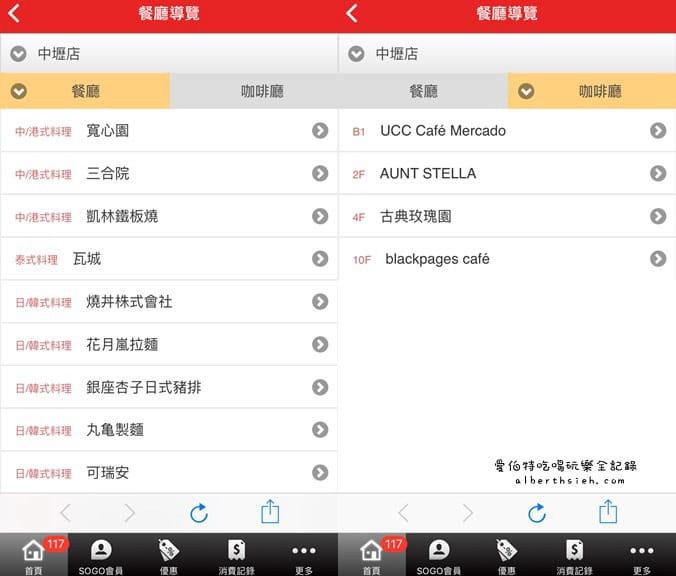The height and width of the screenshot is (576, 676).
Task: Open 更多 tab on right screen
Action: pyautogui.click(x=642, y=555)
